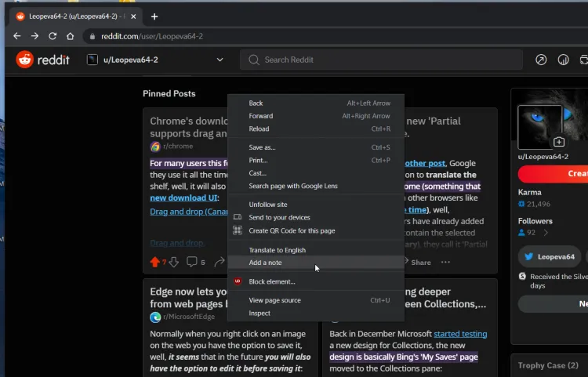Click the Reddit logo home icon

[x=25, y=60]
